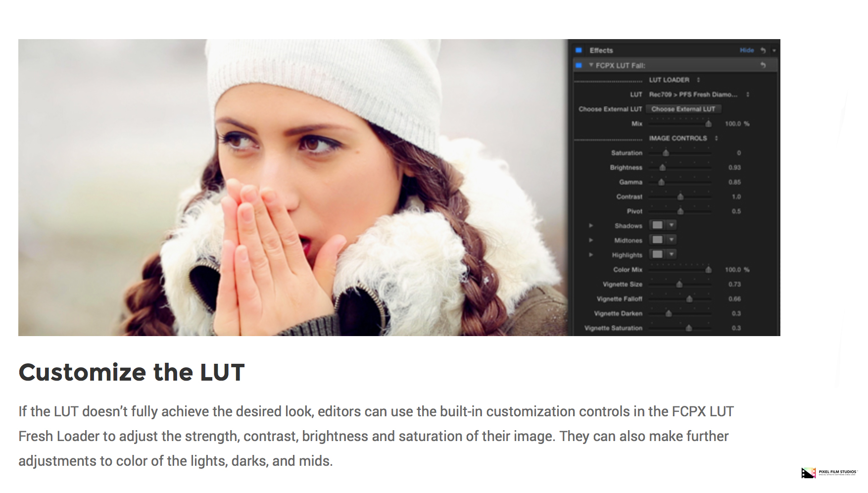Click the "FCPX LUT Fall:" effect name
This screenshot has width=868, height=493.
pyautogui.click(x=621, y=65)
